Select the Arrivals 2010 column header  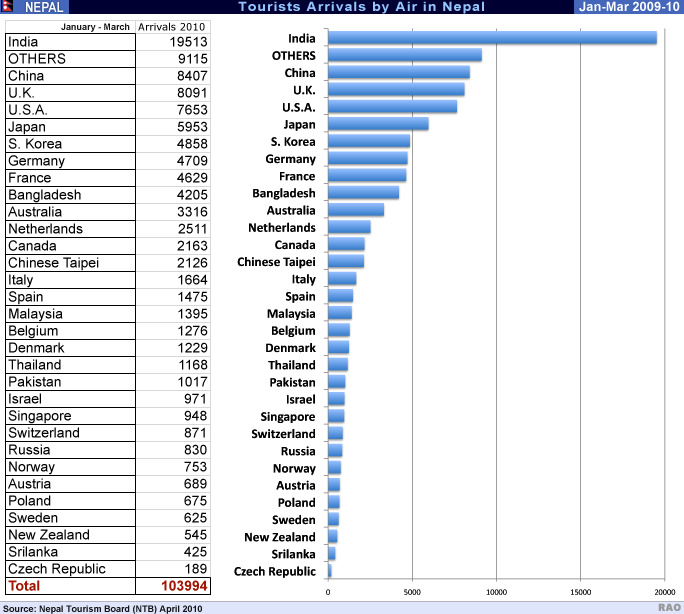click(172, 26)
